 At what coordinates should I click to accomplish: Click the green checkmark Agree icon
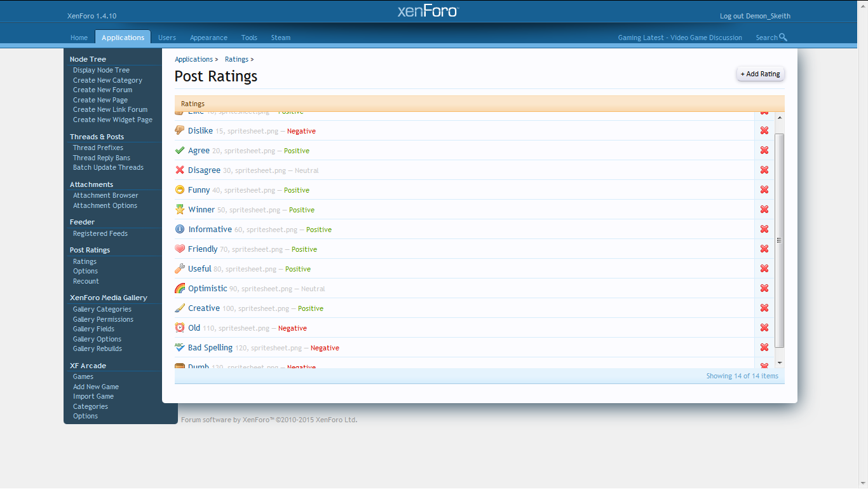(180, 151)
